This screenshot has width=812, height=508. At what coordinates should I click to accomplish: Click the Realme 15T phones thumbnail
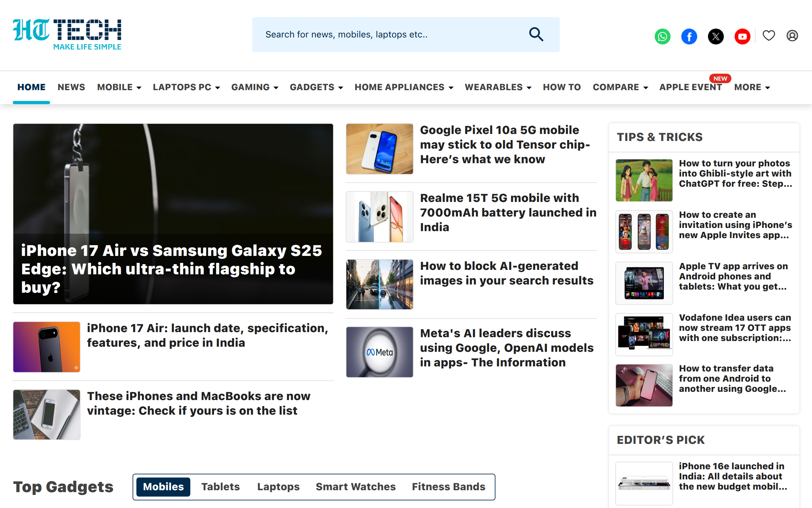click(379, 217)
